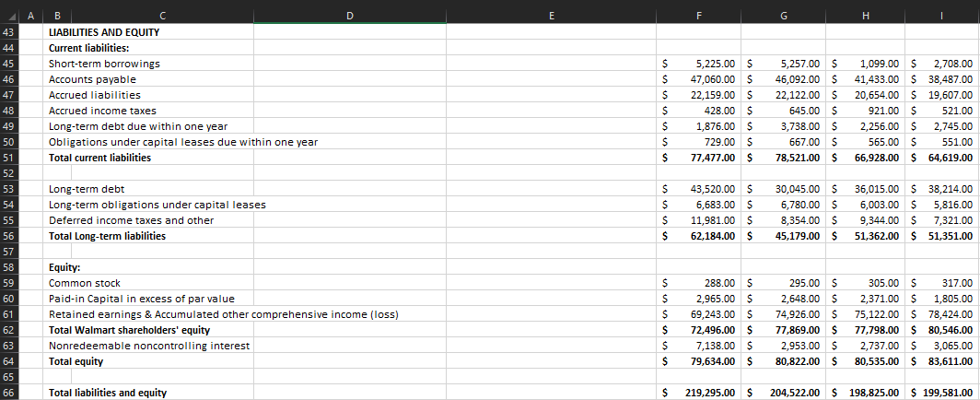Click the value 78,521.00
Image resolution: width=980 pixels, height=400 pixels.
pyautogui.click(x=798, y=158)
